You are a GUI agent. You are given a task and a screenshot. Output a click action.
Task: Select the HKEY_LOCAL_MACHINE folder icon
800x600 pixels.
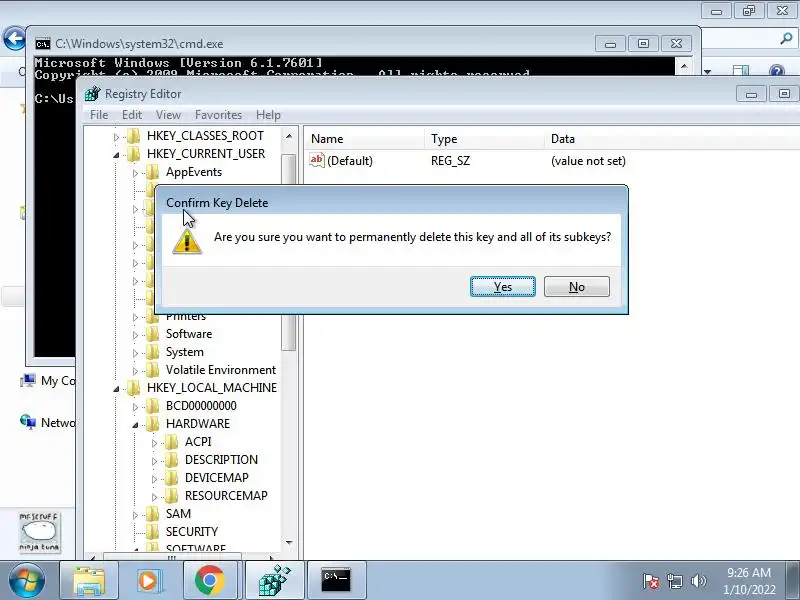click(133, 388)
